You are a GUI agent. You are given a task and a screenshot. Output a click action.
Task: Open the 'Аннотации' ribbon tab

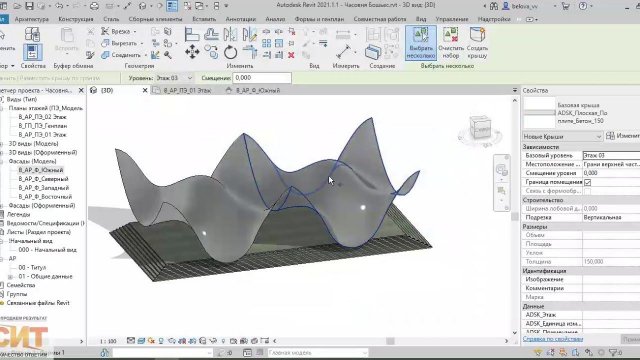240,19
